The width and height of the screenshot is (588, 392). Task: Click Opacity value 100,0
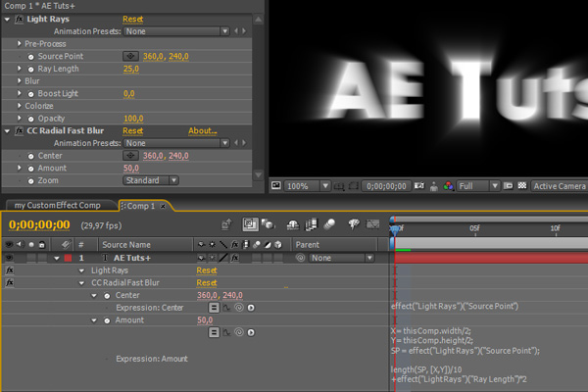click(x=133, y=119)
